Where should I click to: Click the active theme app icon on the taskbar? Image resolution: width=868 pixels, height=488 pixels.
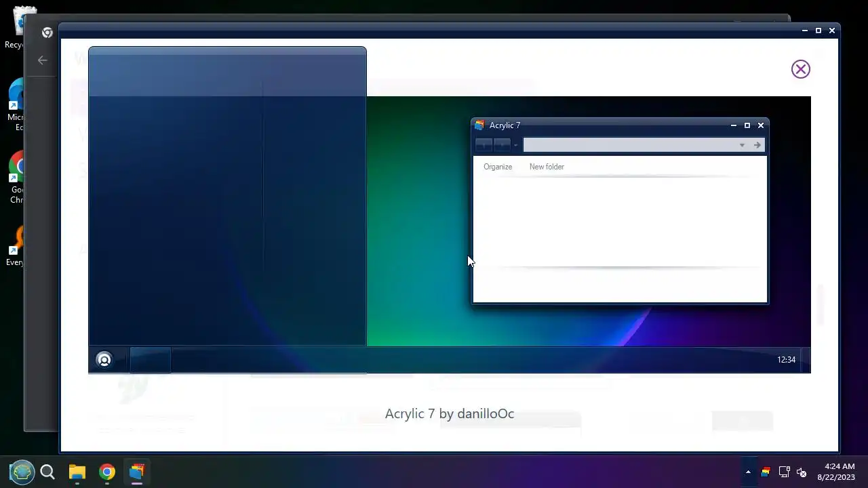(x=137, y=472)
